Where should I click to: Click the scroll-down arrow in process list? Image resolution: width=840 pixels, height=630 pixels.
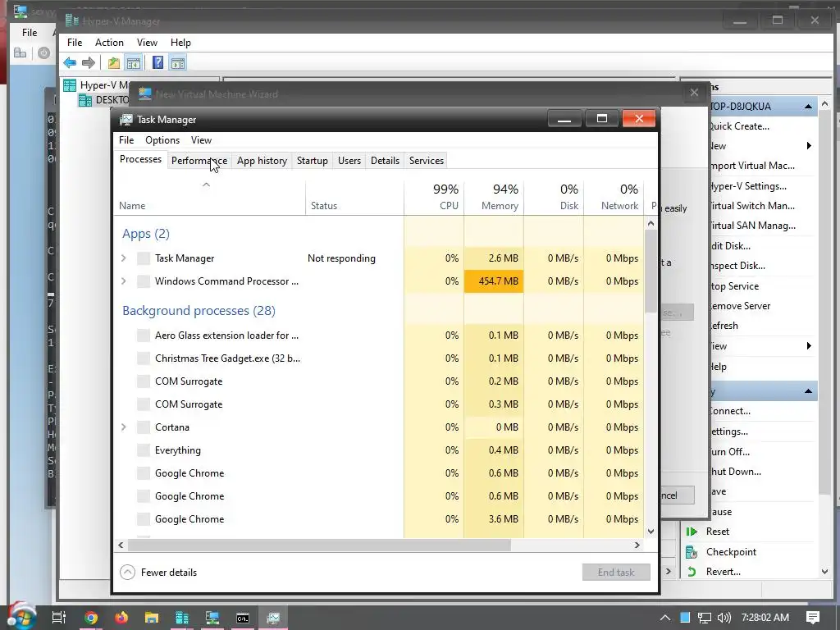pyautogui.click(x=651, y=532)
